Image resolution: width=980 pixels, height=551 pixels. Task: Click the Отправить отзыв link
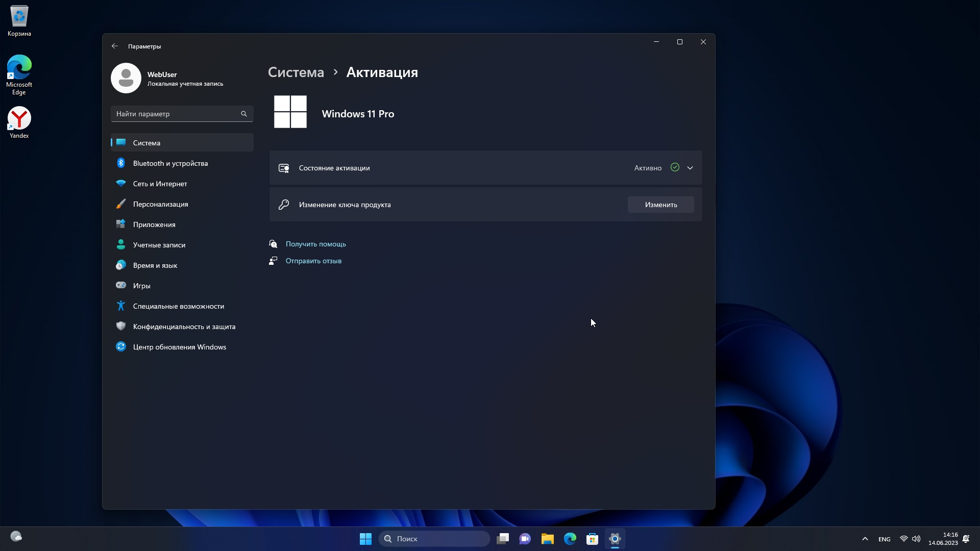coord(313,261)
